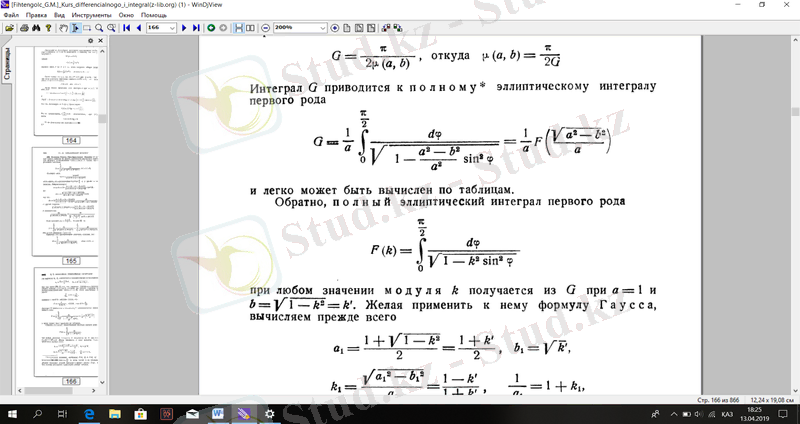Jump to the last page
Screen dimensions: 800x424
point(196,28)
